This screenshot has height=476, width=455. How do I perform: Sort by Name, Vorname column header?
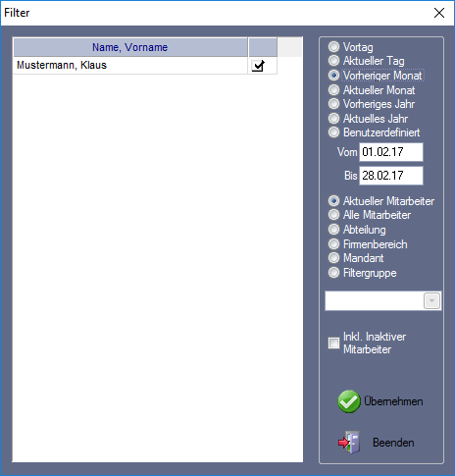coord(130,47)
